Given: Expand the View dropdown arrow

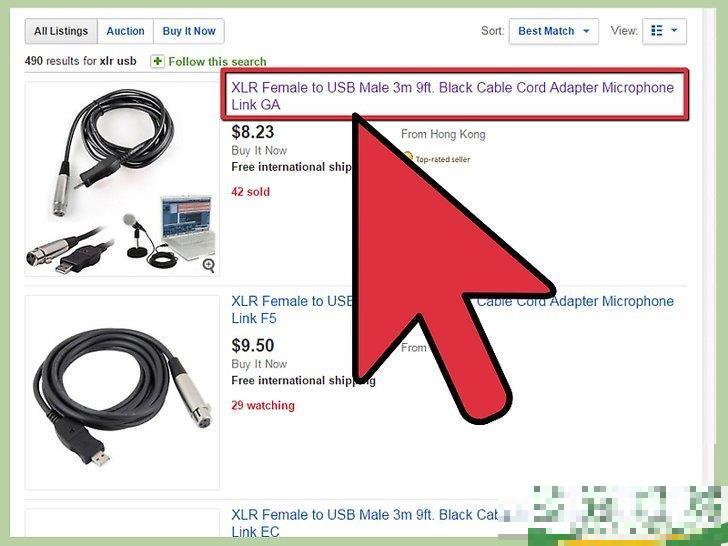Looking at the screenshot, I should click(x=674, y=31).
